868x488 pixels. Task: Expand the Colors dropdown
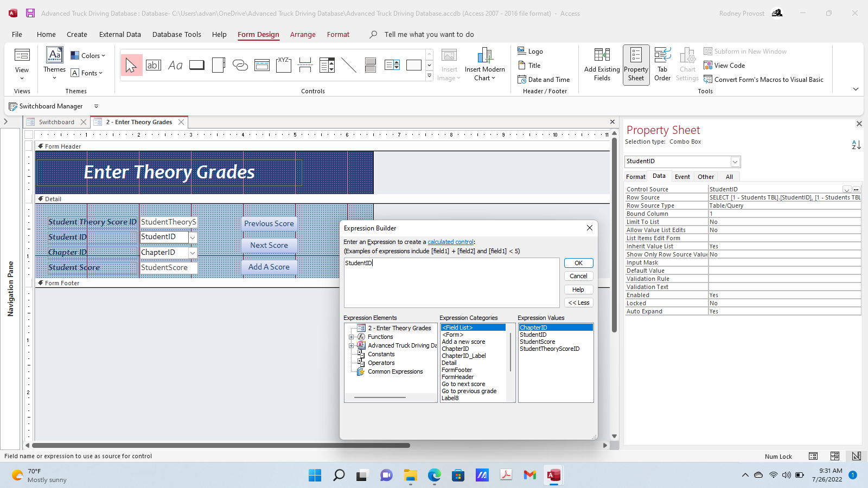pyautogui.click(x=88, y=55)
